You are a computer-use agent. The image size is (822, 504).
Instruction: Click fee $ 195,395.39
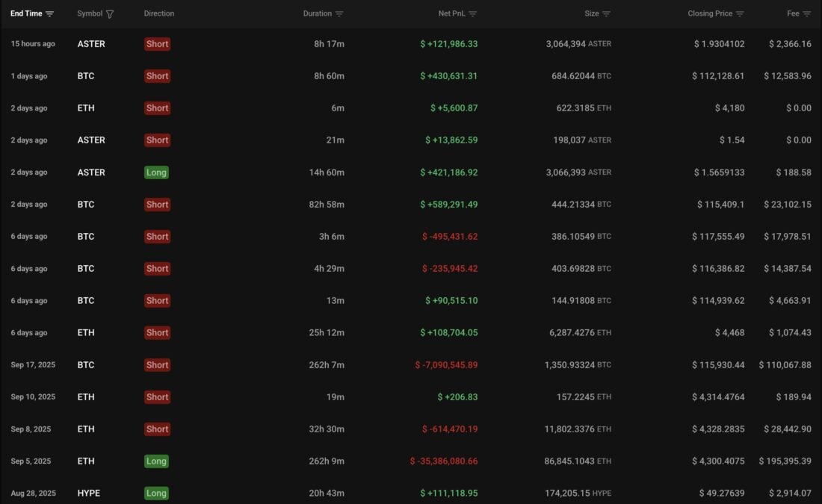click(785, 461)
